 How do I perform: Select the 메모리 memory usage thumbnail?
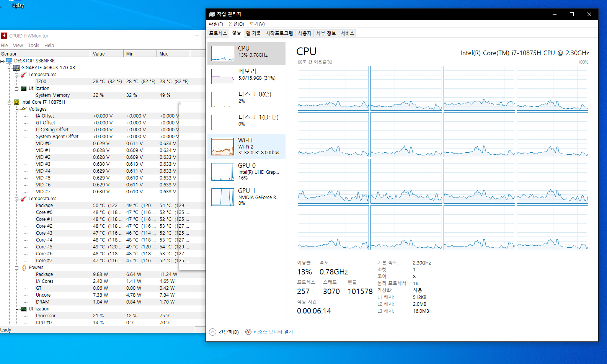click(x=222, y=77)
